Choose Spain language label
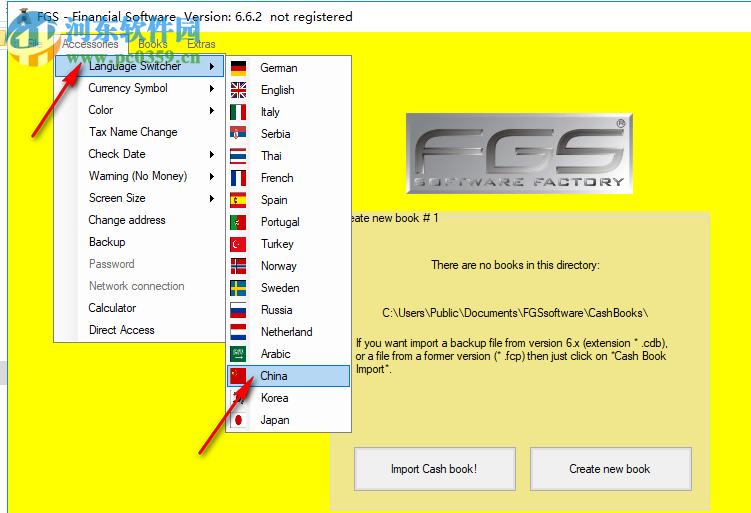Image resolution: width=751 pixels, height=513 pixels. [274, 200]
